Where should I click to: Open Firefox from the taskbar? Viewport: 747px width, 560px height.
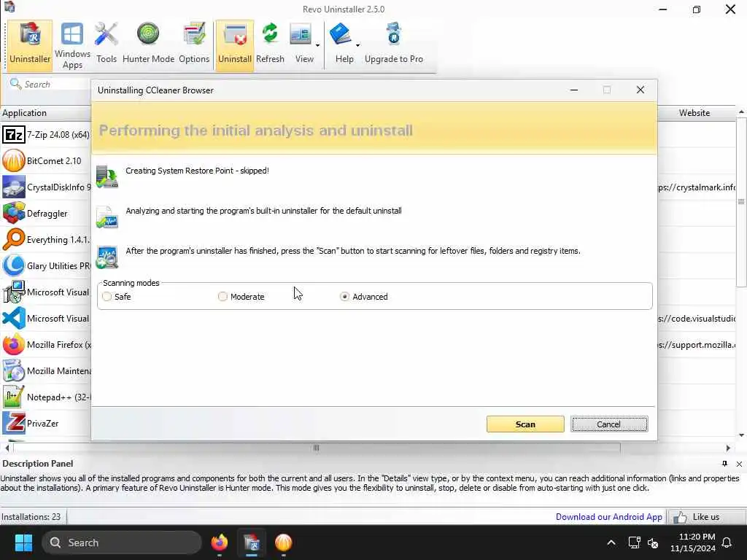(219, 542)
